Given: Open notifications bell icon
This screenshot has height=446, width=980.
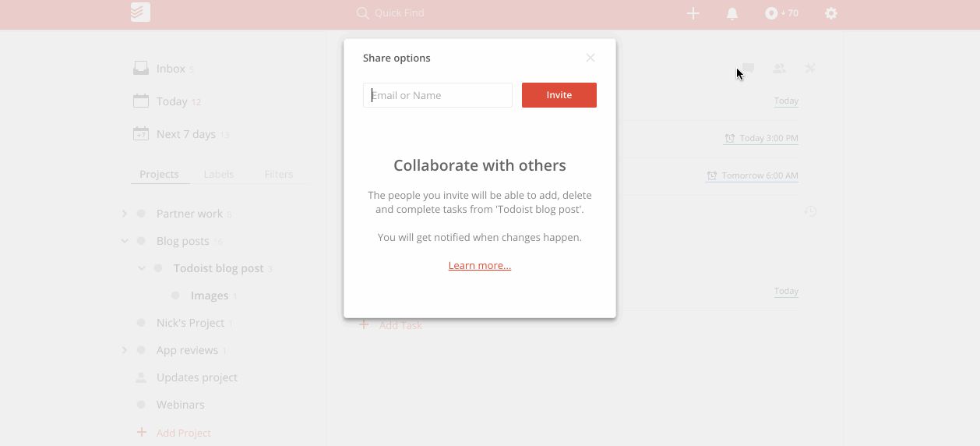Looking at the screenshot, I should pyautogui.click(x=732, y=13).
